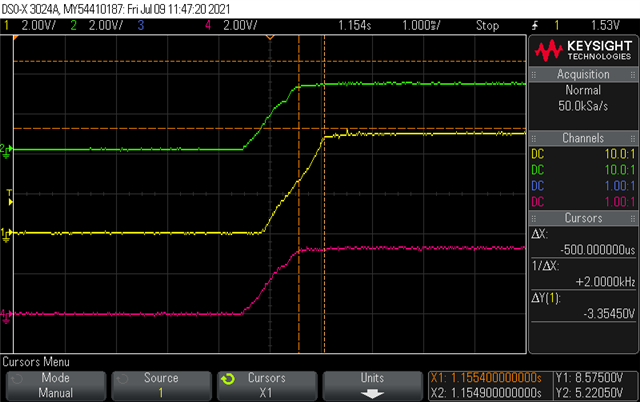Viewport: 640px width, 402px height.
Task: Click the 50.0kSa/s sample rate
Action: (x=583, y=106)
